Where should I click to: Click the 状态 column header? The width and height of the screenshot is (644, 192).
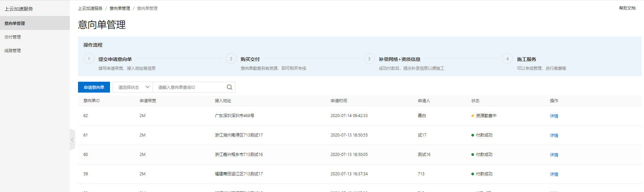pyautogui.click(x=475, y=100)
